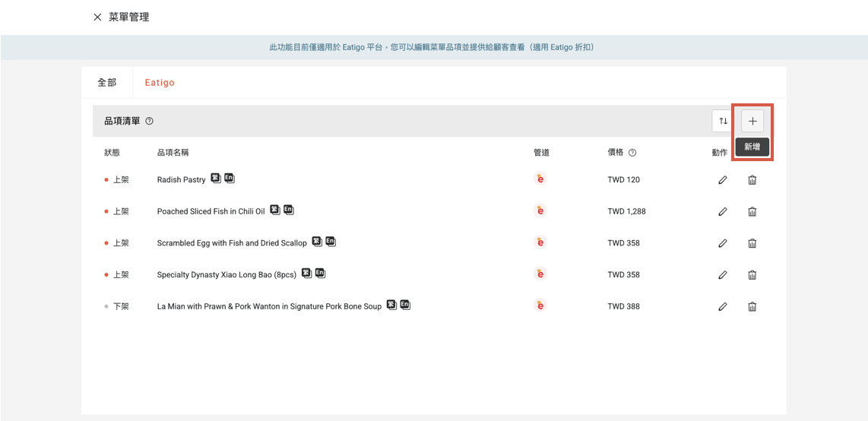Click English language badge on Radish Pastry
This screenshot has width=868, height=421.
230,179
